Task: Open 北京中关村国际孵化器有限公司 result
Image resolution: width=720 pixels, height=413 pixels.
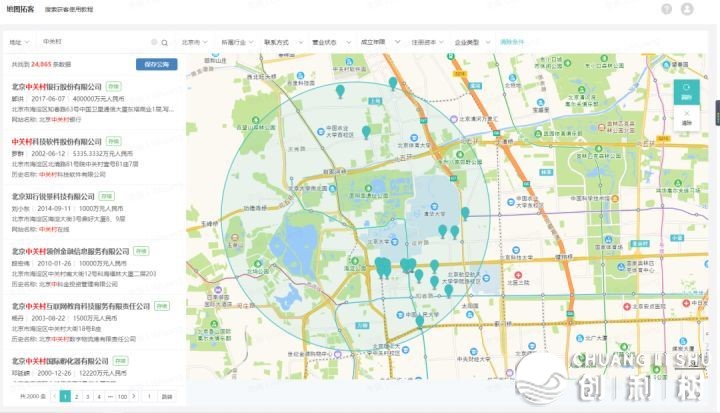Action: [x=60, y=361]
